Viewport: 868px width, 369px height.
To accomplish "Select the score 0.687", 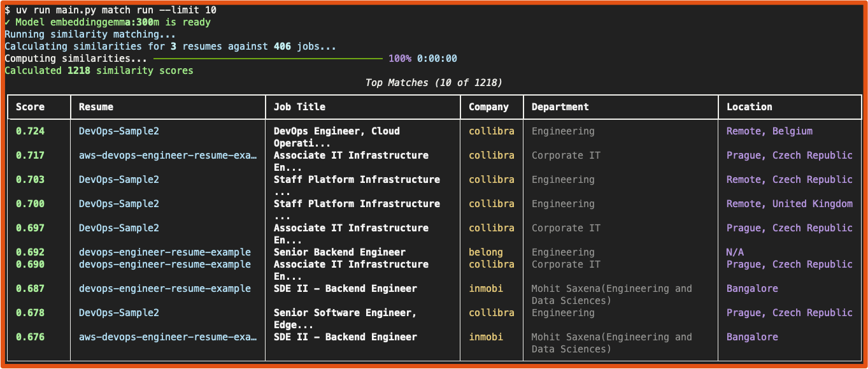I will (x=30, y=289).
